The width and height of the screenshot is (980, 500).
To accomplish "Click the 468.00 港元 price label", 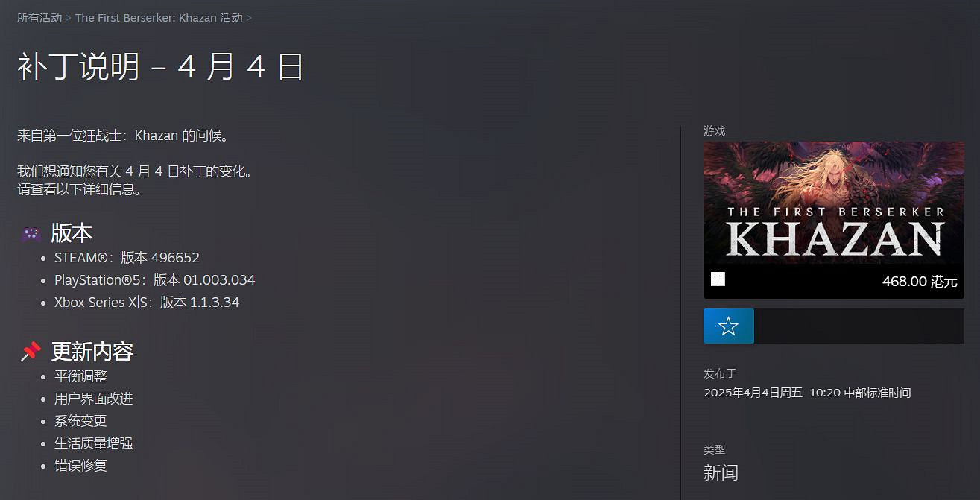I will [x=920, y=282].
